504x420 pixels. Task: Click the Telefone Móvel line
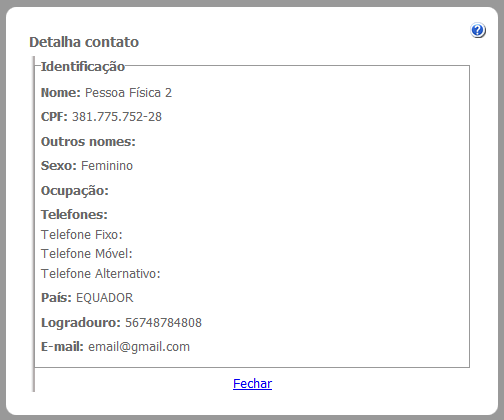pos(87,254)
